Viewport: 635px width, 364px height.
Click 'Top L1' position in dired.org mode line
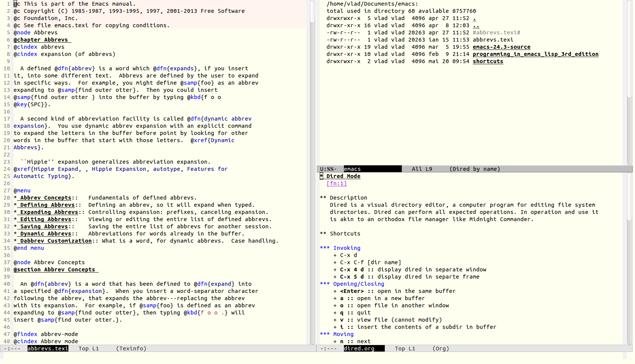tap(405, 349)
